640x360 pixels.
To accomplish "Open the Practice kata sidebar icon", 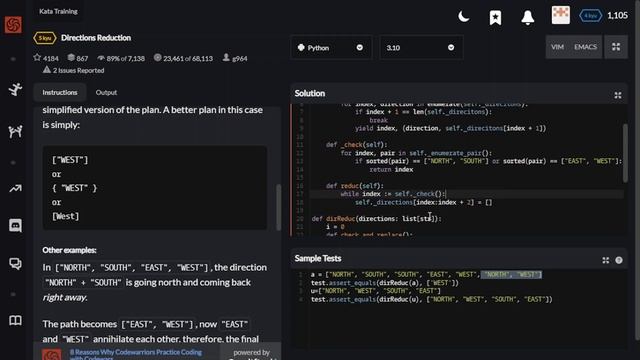I will click(x=15, y=89).
